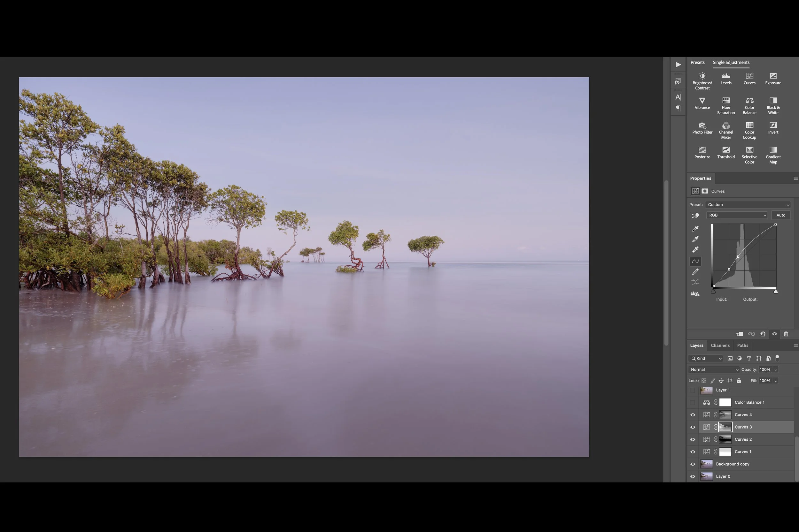Screen dimensions: 799x532
Task: Delete adjustment layer with trash icon
Action: 786,334
